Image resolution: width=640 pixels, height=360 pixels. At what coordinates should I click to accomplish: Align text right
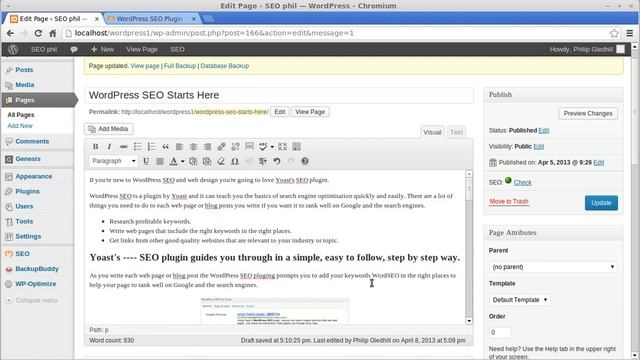pos(207,147)
